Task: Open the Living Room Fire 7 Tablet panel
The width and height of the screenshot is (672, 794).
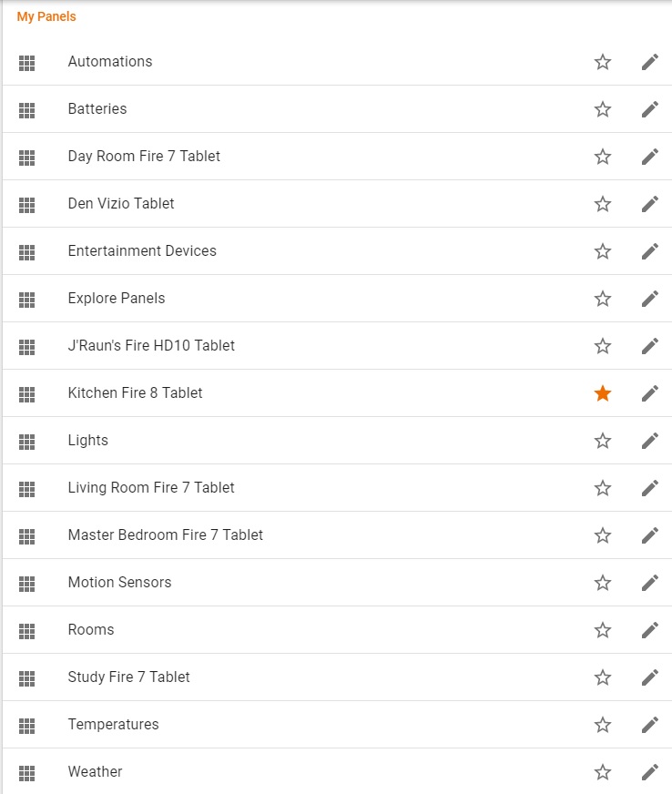Action: click(151, 488)
